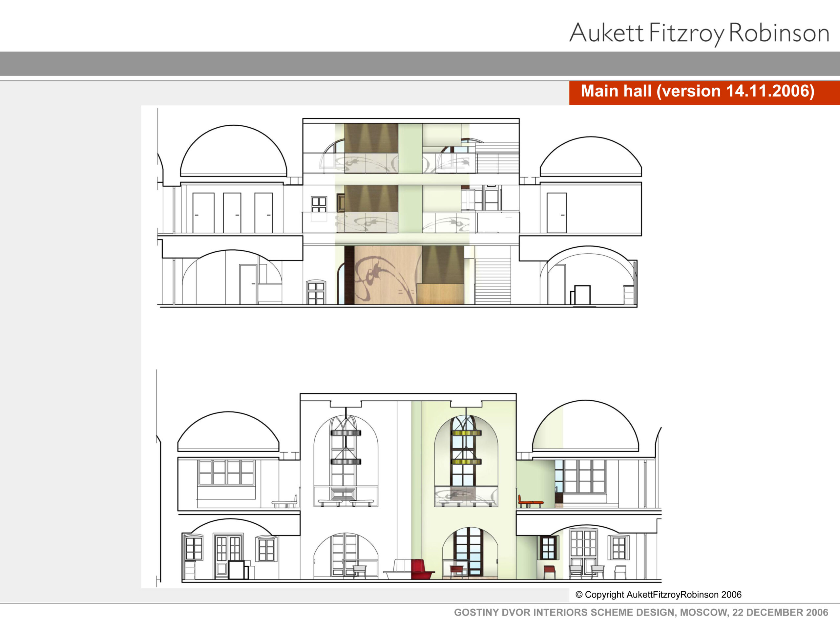The height and width of the screenshot is (630, 840).
Task: Click the '© Copyright AukettFitzroyRobinson 2006' notice
Action: tap(658, 595)
